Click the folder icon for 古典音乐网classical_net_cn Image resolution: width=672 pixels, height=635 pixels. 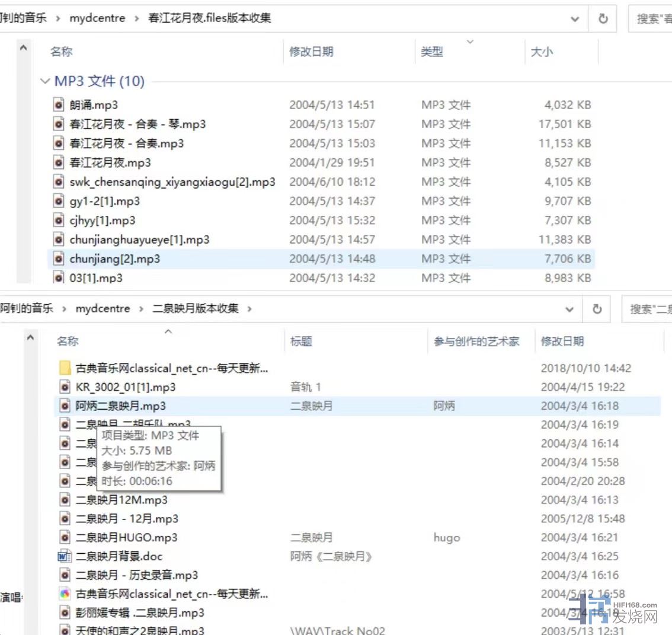tap(65, 368)
